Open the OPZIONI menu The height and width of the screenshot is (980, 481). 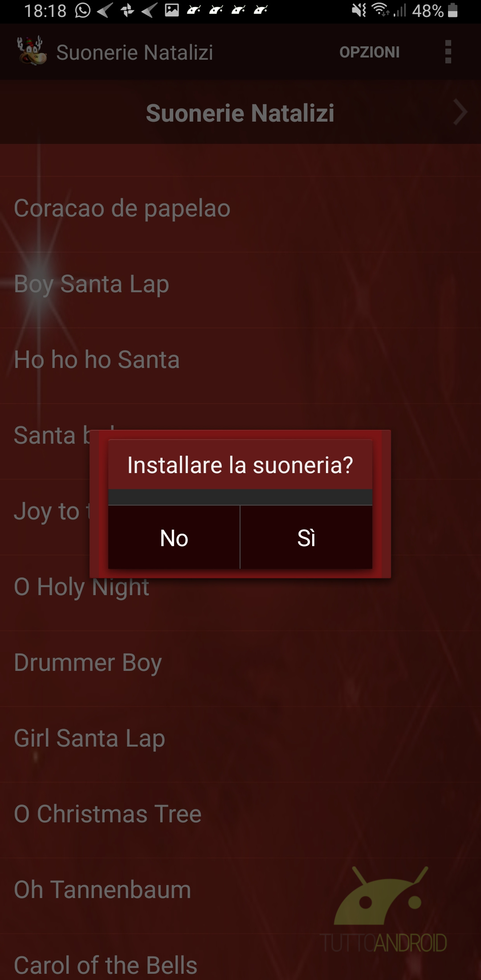point(369,52)
